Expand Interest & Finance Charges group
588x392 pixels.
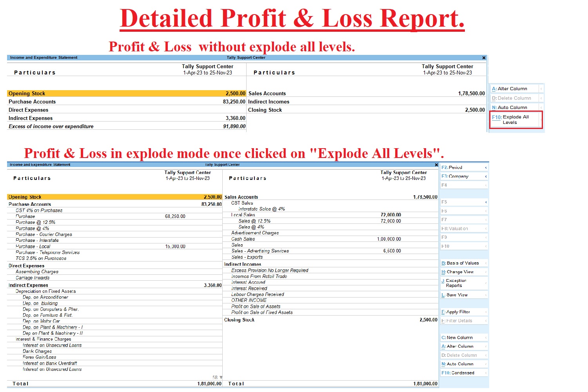coord(43,339)
